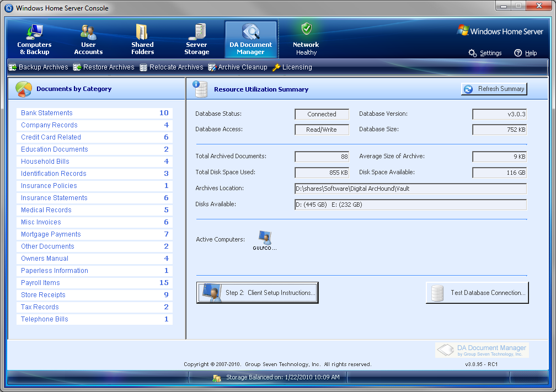Choose Restore Archives label in toolbar
Viewport: 556px width, 392px height.
(x=109, y=67)
